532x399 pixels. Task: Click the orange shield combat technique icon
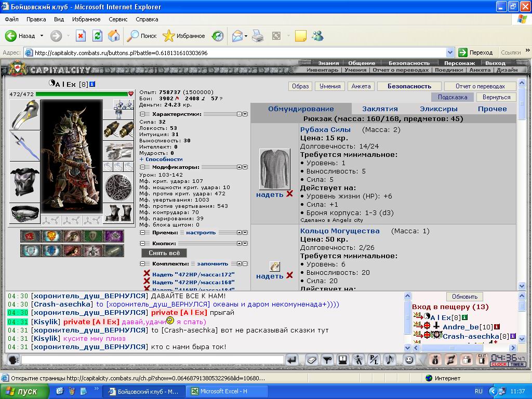coord(51,236)
